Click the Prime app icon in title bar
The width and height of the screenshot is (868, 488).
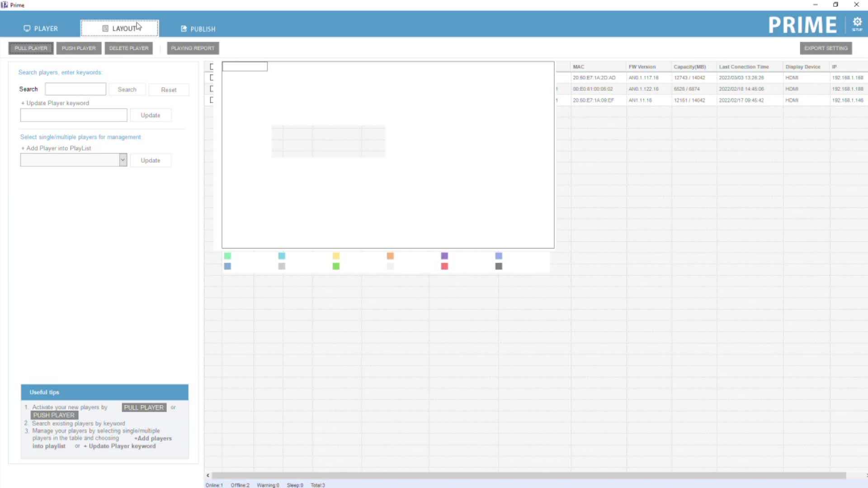click(5, 5)
